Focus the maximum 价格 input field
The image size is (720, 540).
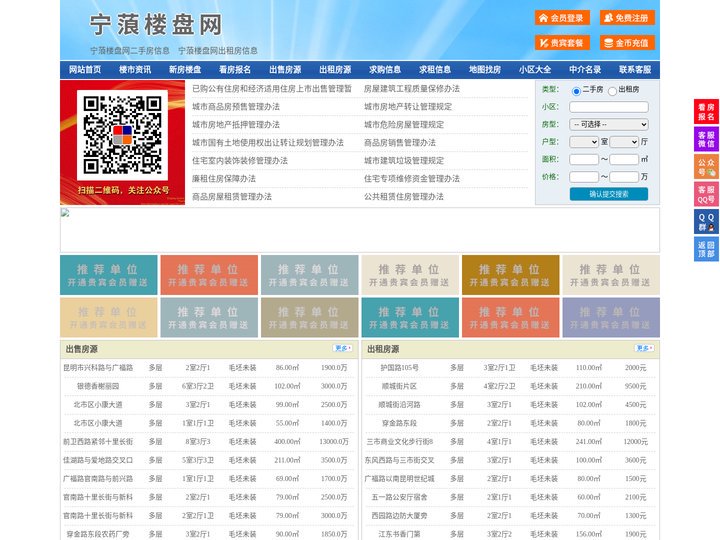coord(624,177)
